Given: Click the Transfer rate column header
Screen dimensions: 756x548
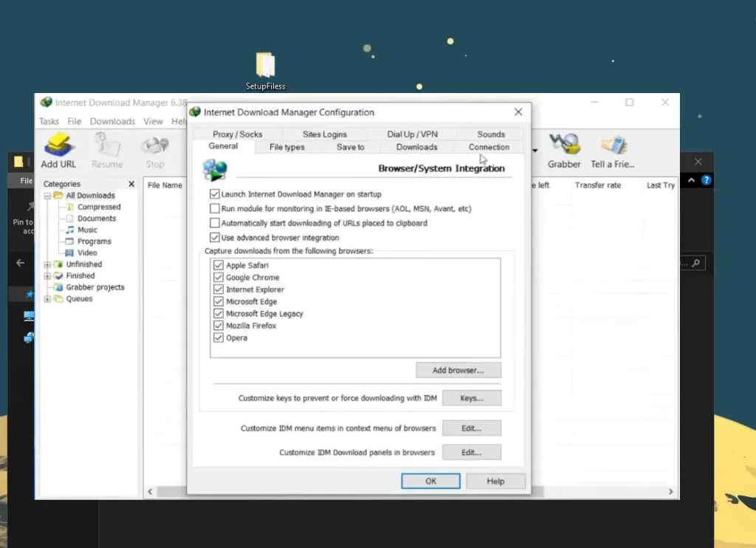Looking at the screenshot, I should (x=598, y=185).
